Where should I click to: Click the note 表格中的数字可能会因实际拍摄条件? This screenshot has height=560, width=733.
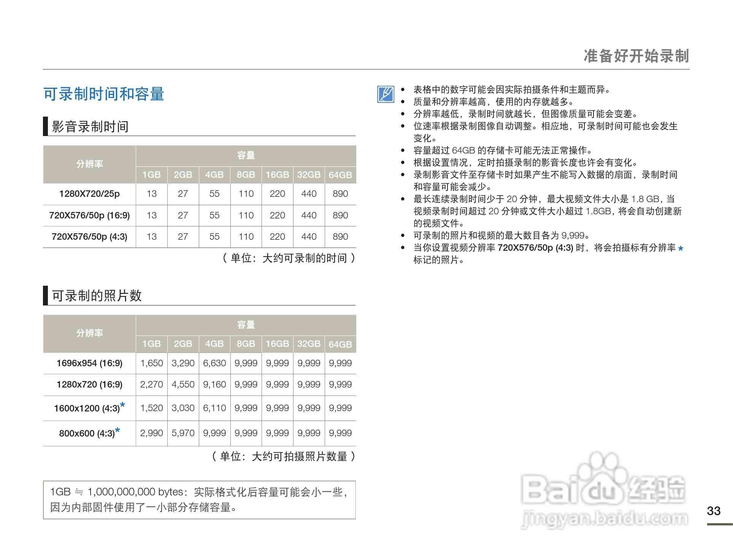point(512,90)
